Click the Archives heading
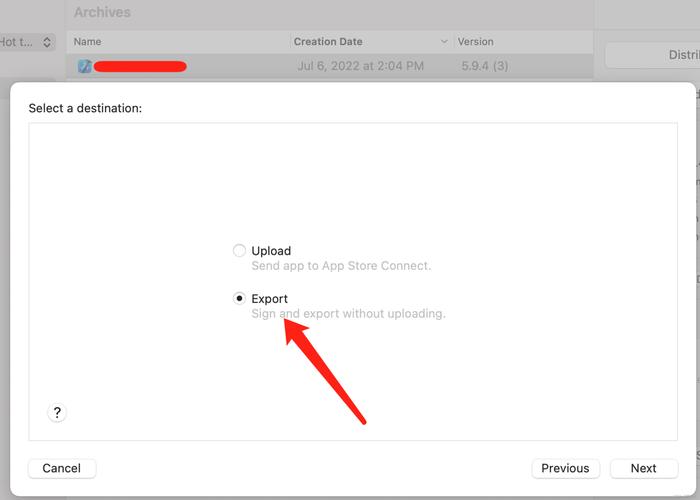Viewport: 700px width, 500px height. (x=102, y=13)
